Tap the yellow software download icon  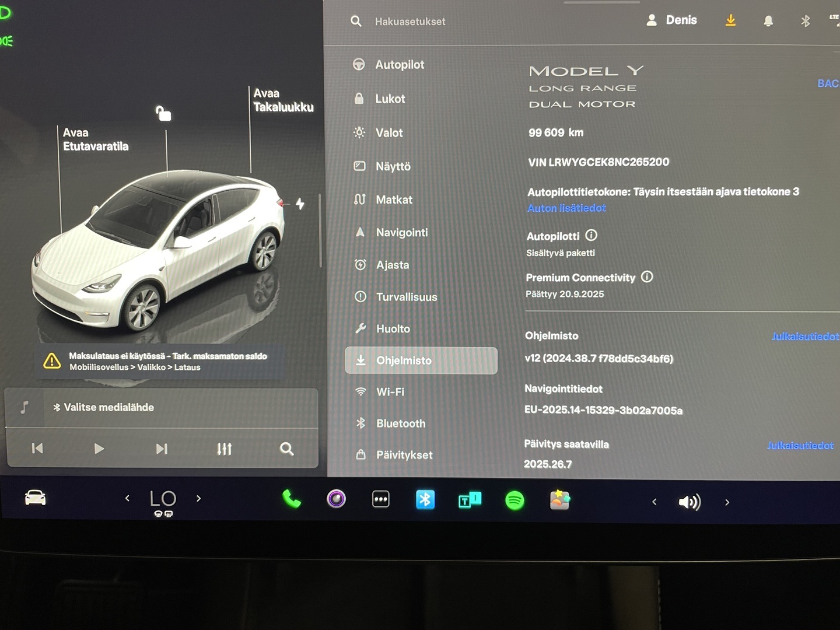point(730,21)
